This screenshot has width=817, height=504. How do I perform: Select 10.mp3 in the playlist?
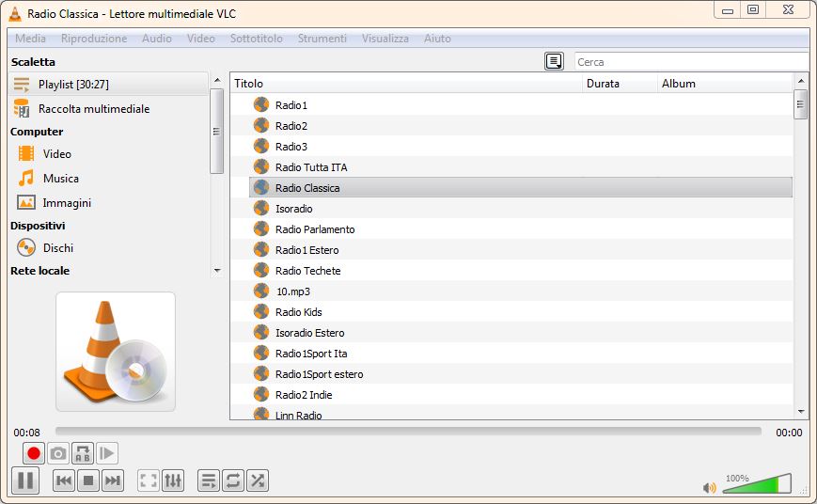click(521, 291)
